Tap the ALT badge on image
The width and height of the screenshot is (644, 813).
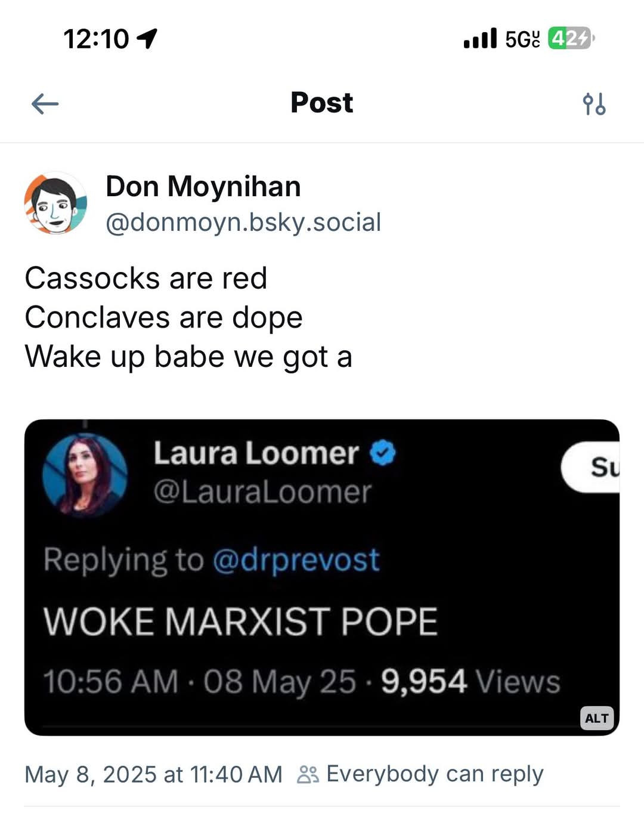coord(597,718)
